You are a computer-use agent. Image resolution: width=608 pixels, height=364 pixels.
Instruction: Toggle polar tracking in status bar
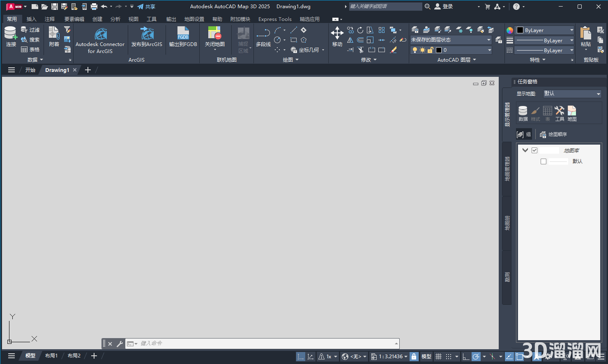coord(476,357)
